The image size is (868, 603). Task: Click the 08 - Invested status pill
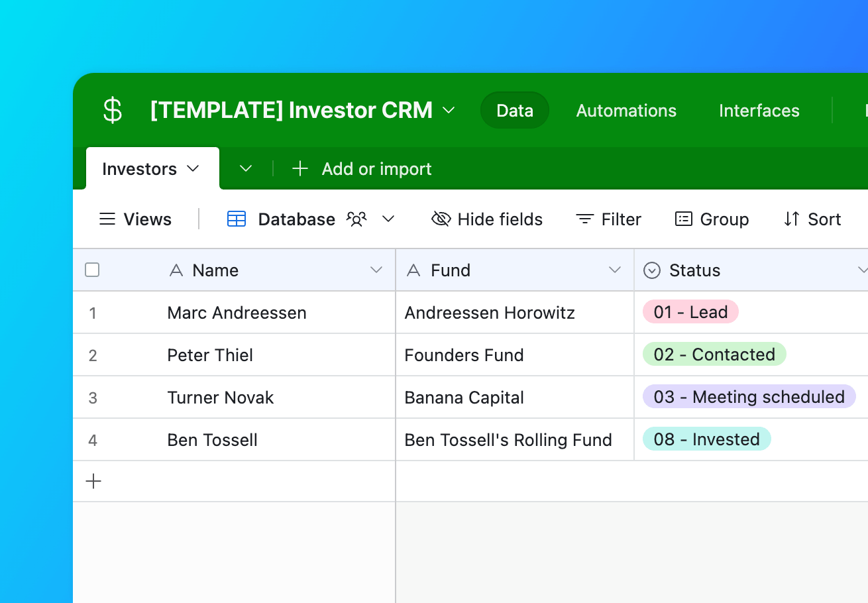click(707, 439)
